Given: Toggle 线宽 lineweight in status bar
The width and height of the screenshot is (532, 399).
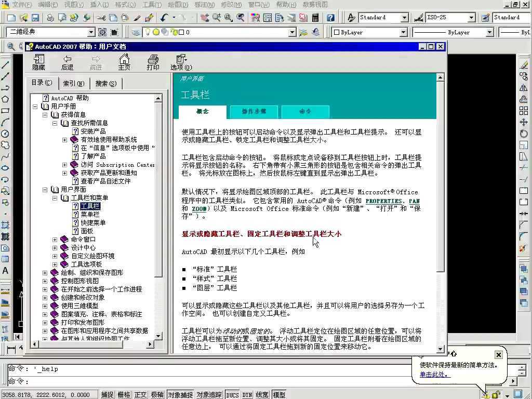Looking at the screenshot, I should tap(262, 395).
